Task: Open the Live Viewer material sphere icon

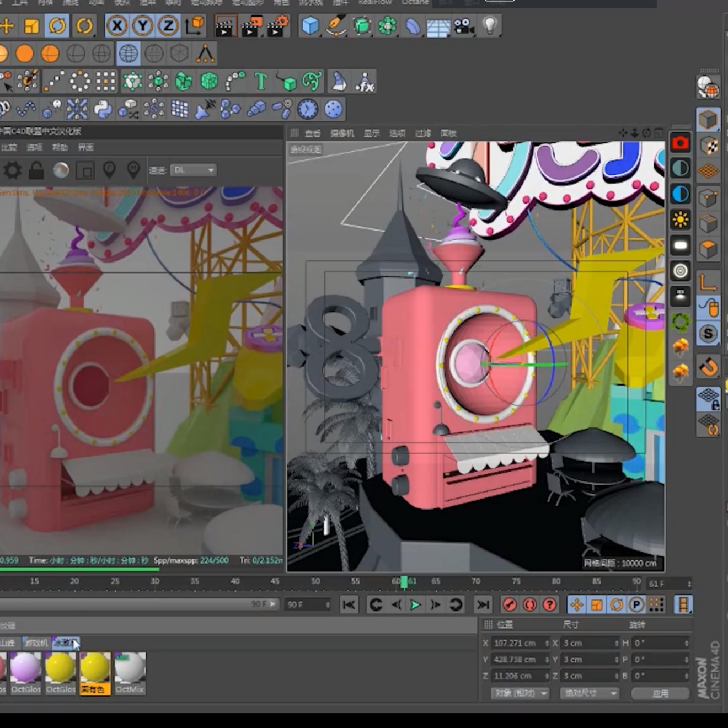Action: click(x=61, y=170)
